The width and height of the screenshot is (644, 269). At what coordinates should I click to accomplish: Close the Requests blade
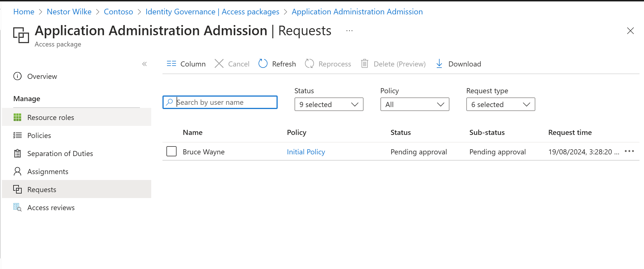(630, 31)
